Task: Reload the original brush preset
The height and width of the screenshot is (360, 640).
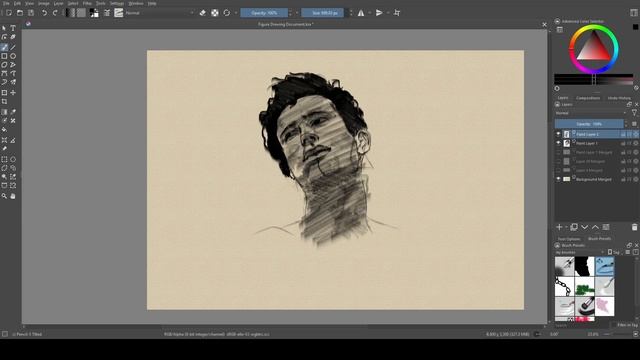Action: click(x=227, y=13)
